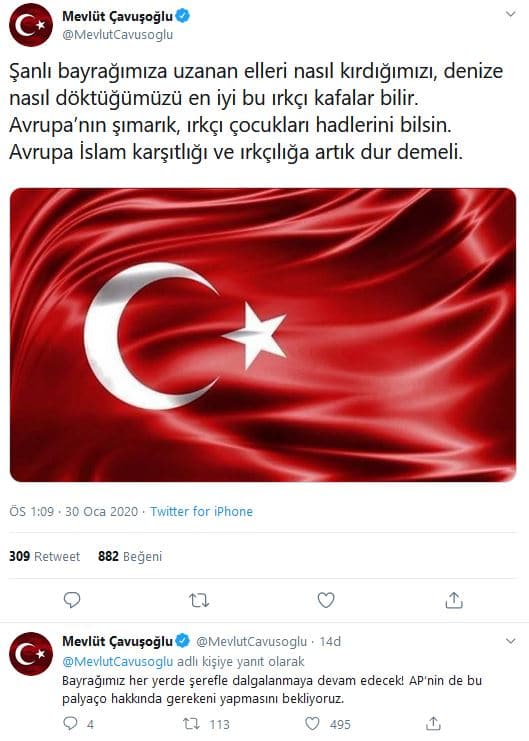Expand the chevron menu on the reply tweet
This screenshot has width=529, height=741.
[x=511, y=641]
